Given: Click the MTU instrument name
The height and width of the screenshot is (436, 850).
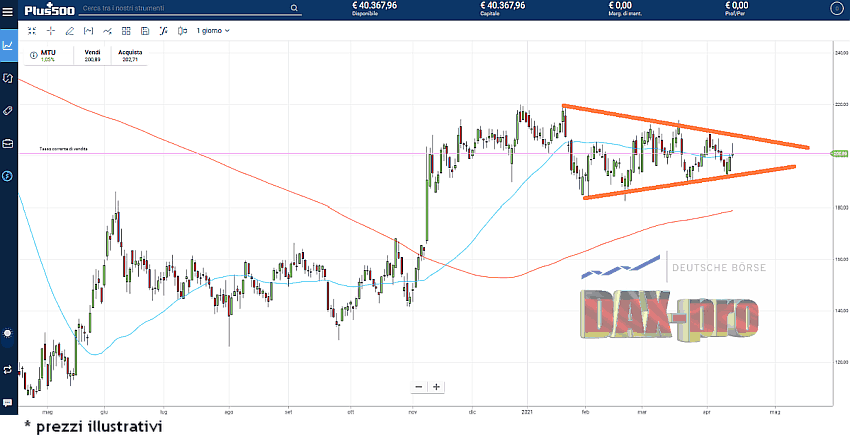Looking at the screenshot, I should (48, 53).
